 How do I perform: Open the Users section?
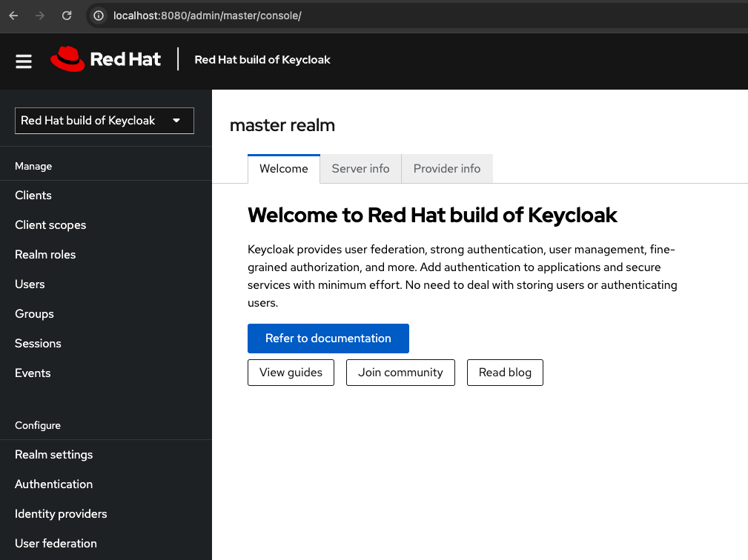[x=30, y=284]
